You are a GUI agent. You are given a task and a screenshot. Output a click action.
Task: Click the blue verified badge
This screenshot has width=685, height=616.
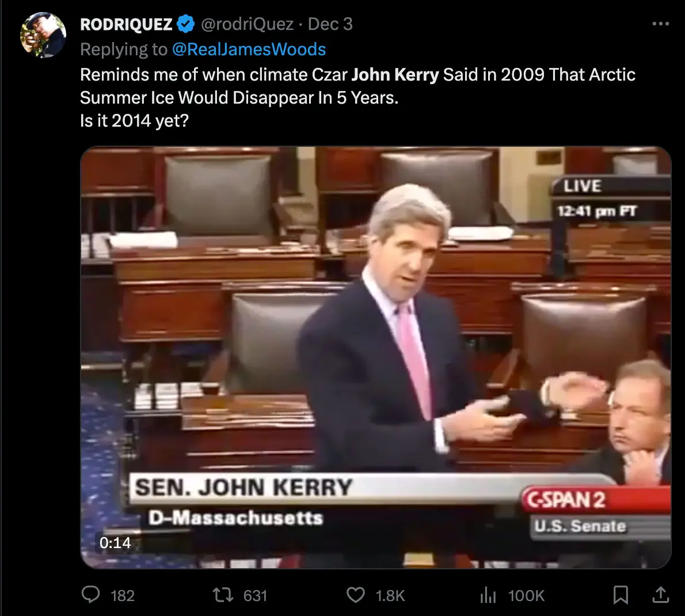coord(186,24)
